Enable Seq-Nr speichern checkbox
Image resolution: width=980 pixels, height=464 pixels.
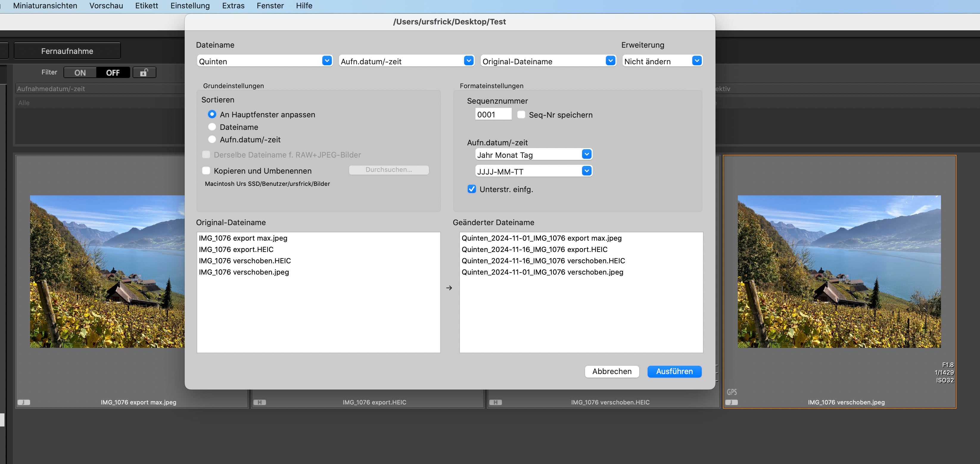pos(521,115)
